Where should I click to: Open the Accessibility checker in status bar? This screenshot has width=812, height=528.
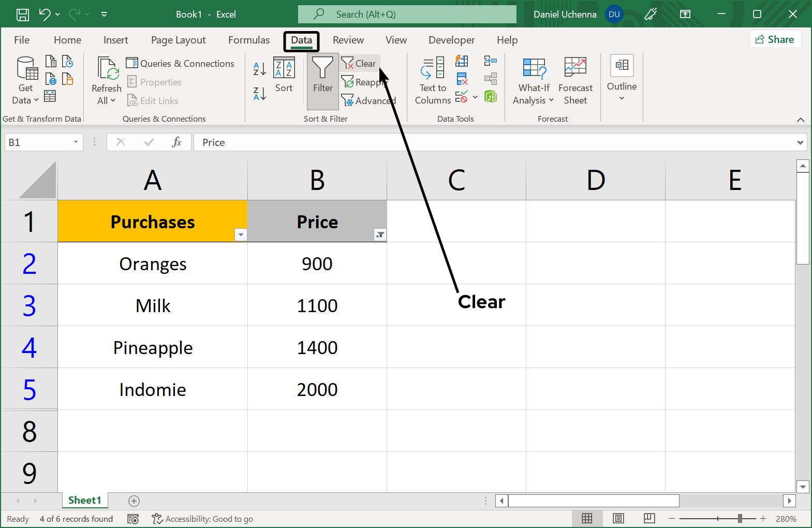tap(202, 519)
